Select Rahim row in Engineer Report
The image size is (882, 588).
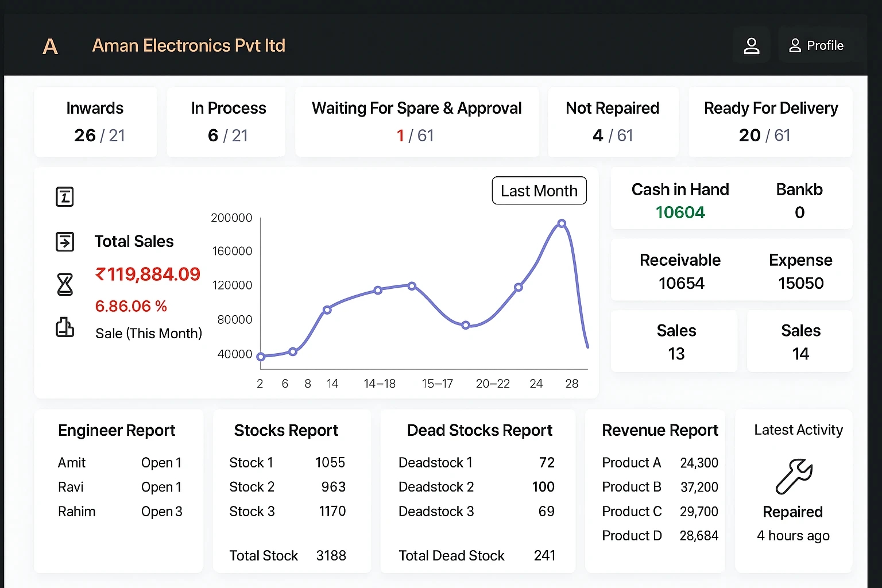pos(120,512)
